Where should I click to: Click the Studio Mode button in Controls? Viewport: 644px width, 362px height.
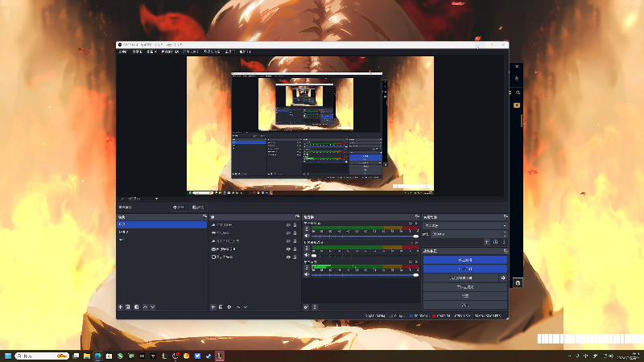(x=465, y=287)
